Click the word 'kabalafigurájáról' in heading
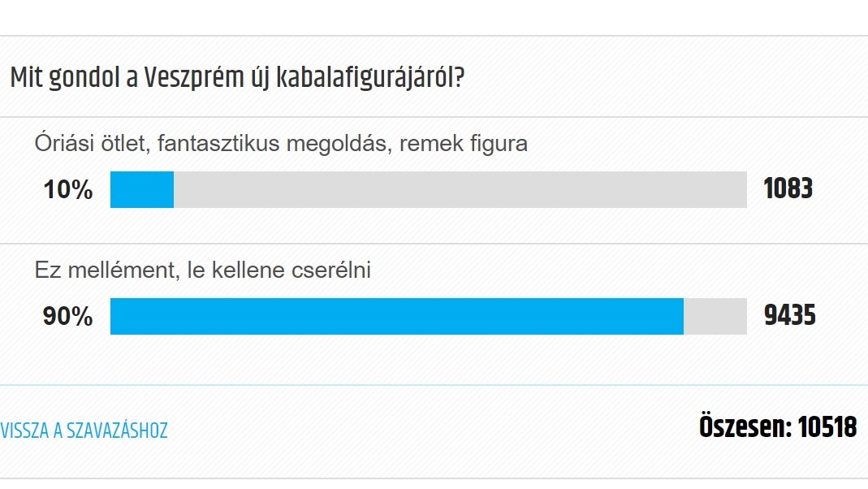Viewport: 868px width, 489px height. (x=369, y=78)
